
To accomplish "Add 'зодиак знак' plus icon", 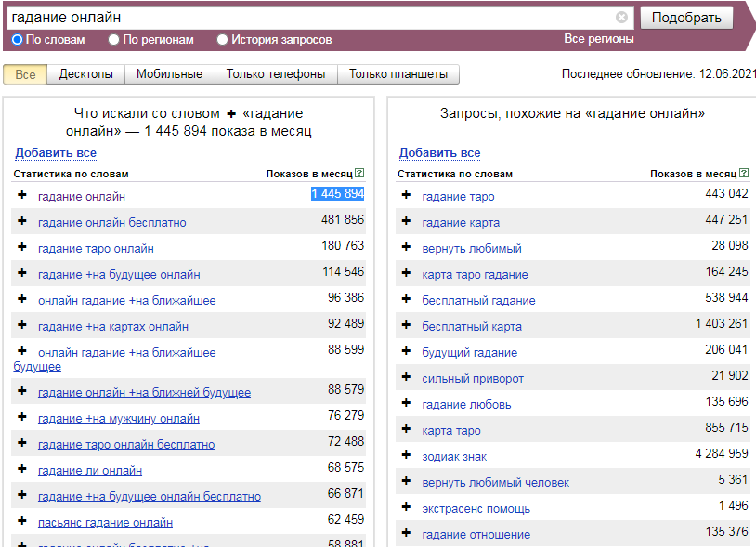I will pyautogui.click(x=406, y=455).
